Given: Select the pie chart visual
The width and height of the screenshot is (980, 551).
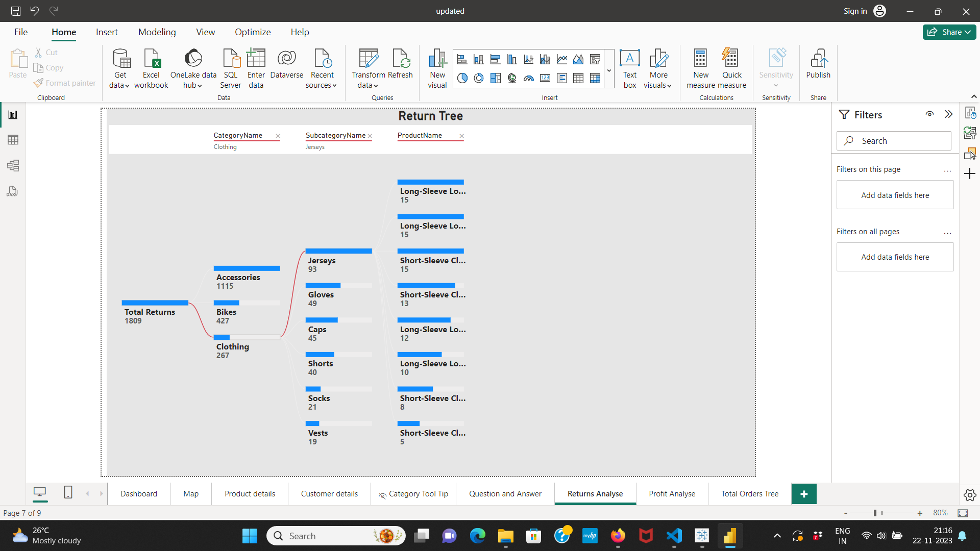Looking at the screenshot, I should coord(462,78).
